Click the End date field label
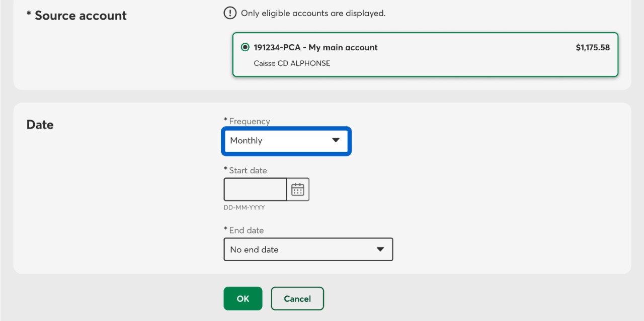This screenshot has height=321, width=644. click(x=246, y=230)
